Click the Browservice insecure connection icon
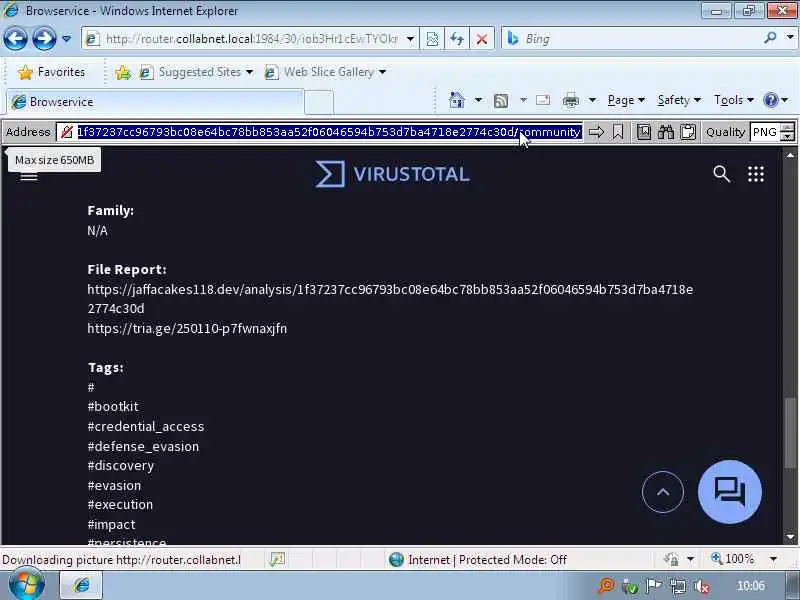The image size is (800, 600). (x=66, y=132)
